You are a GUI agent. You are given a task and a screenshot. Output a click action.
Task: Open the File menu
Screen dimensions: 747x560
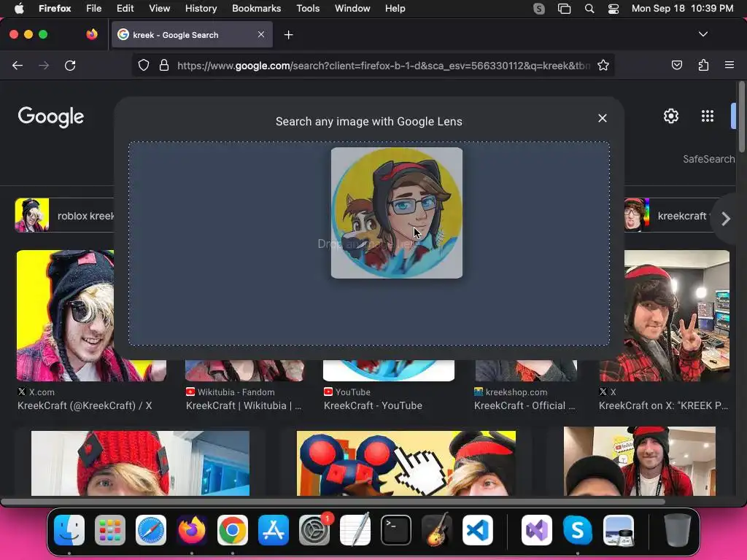click(93, 9)
